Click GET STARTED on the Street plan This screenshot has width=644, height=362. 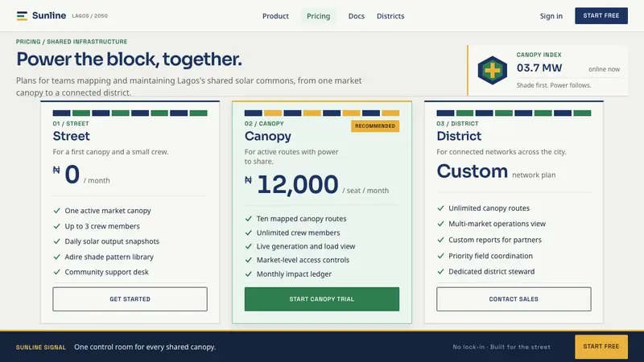click(x=130, y=299)
